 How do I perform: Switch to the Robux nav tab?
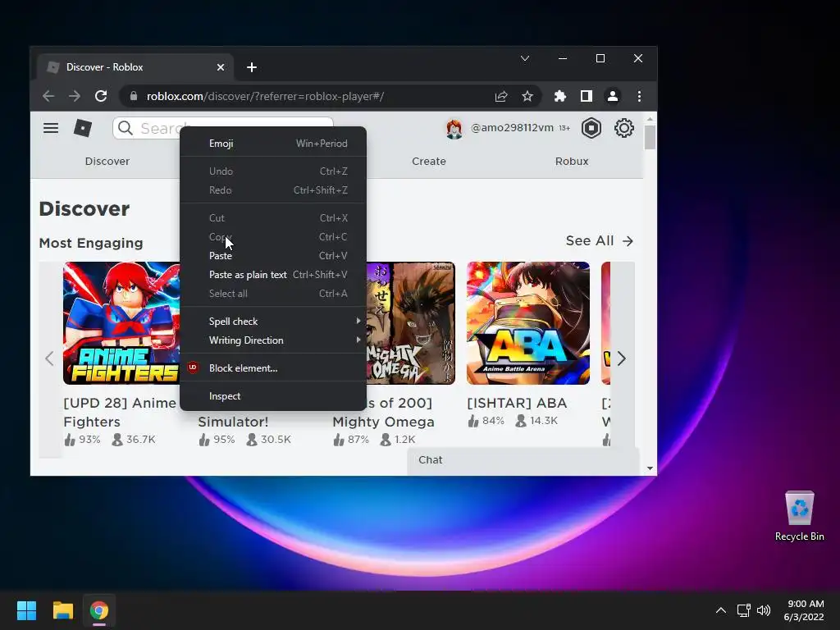(x=572, y=162)
